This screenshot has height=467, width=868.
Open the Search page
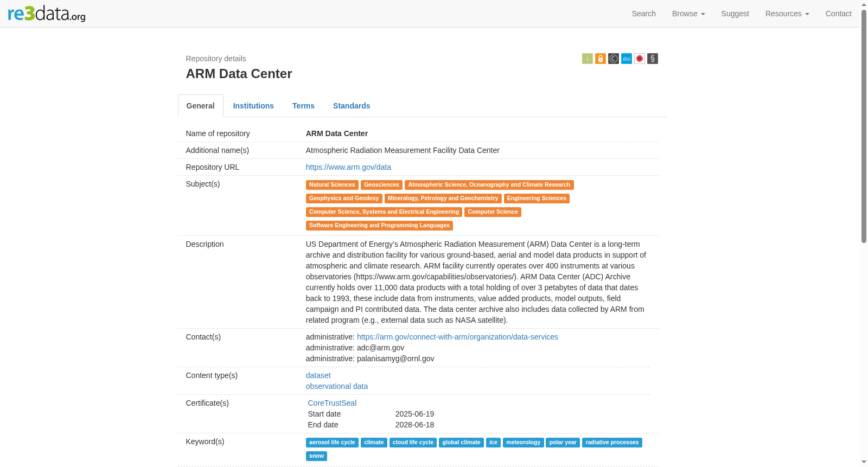tap(644, 14)
